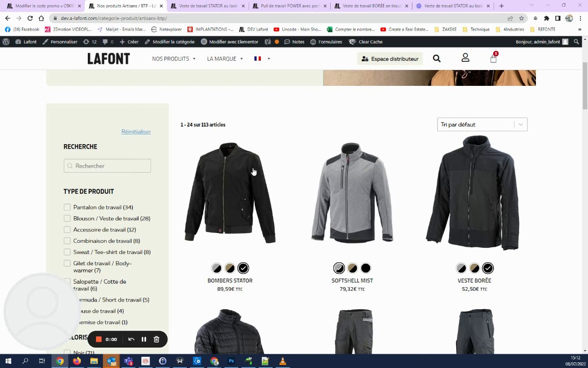Check Gilet de travail / Body-warmer filter

[67, 263]
